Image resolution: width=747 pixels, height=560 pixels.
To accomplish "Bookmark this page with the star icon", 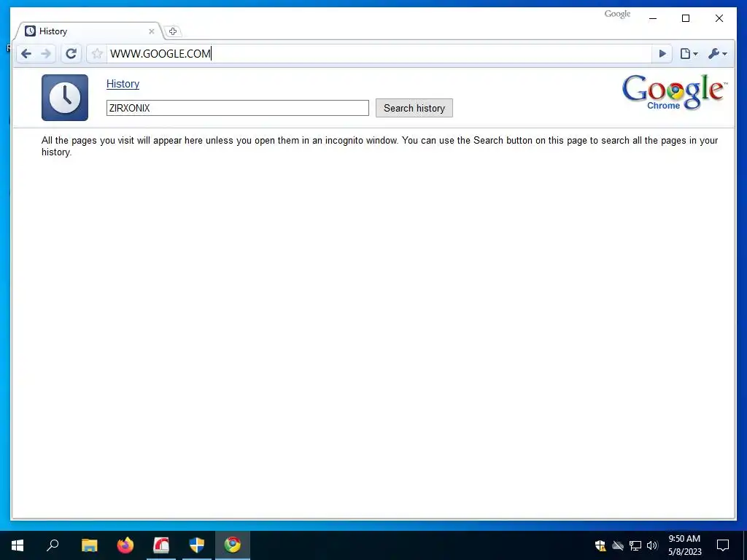I will 97,54.
